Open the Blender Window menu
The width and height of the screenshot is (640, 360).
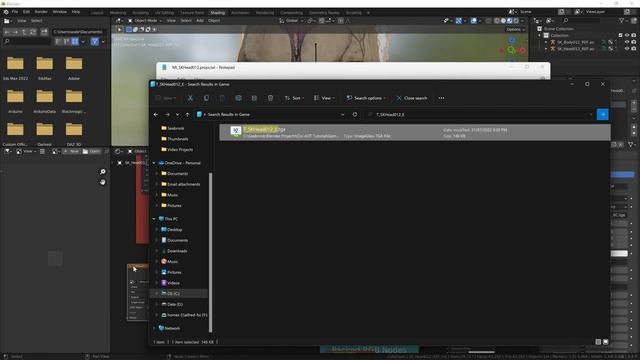pos(60,12)
